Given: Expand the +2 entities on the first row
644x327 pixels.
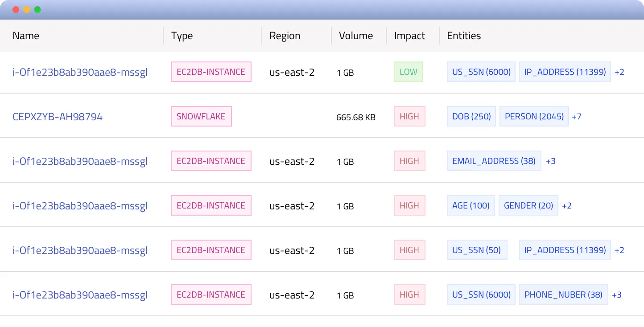Looking at the screenshot, I should [x=619, y=72].
